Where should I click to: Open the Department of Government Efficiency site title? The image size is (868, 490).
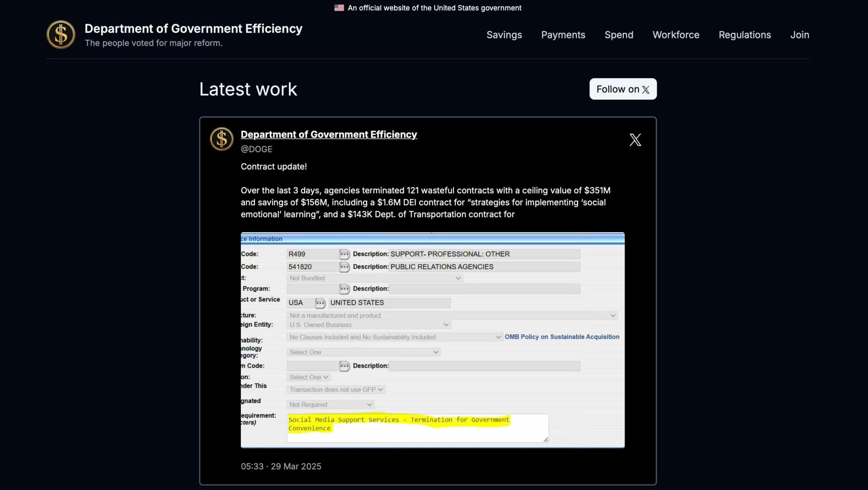(x=193, y=29)
